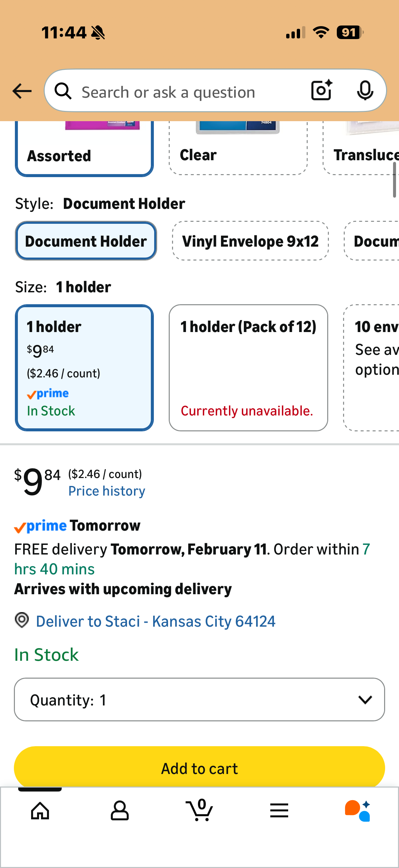Viewport: 399px width, 868px height.
Task: View Price history for this item
Action: pos(107,491)
